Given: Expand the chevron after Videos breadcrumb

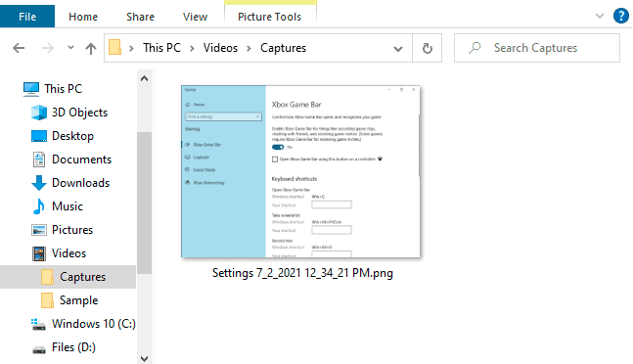Looking at the screenshot, I should (x=249, y=48).
